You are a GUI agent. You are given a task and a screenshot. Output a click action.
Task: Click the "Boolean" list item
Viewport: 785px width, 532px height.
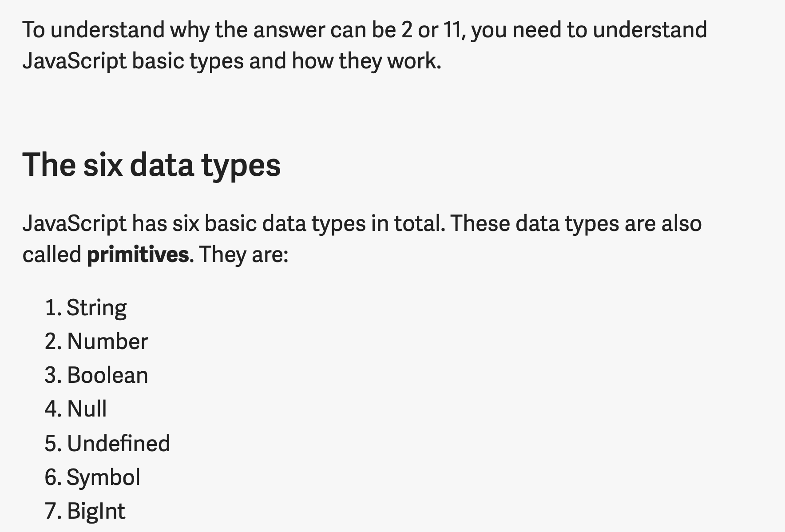click(x=107, y=375)
